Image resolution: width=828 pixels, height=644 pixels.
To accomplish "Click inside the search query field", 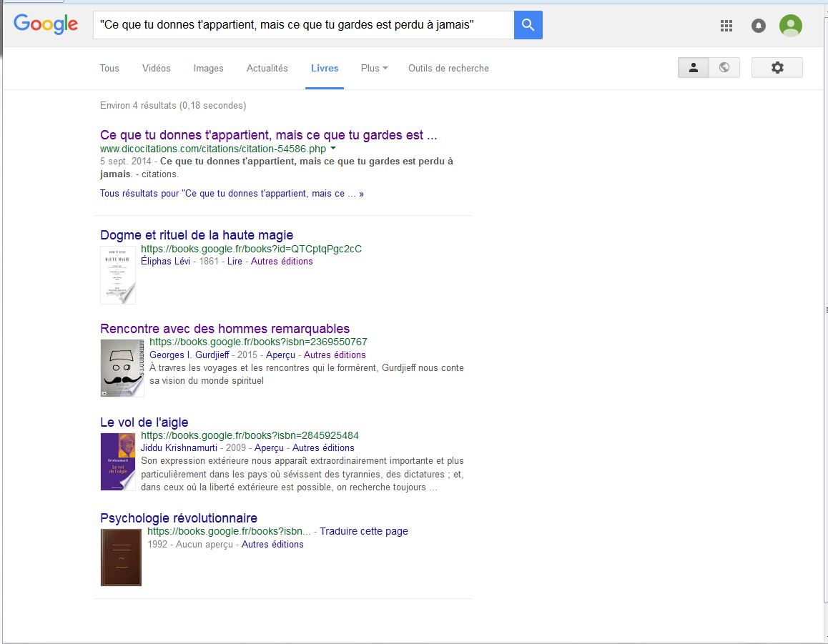I will [x=304, y=25].
